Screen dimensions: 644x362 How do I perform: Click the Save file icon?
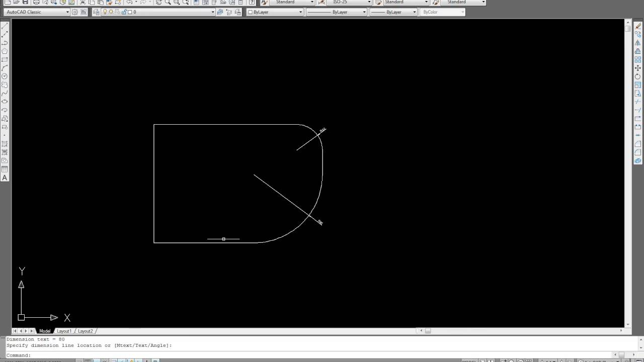point(25,2)
